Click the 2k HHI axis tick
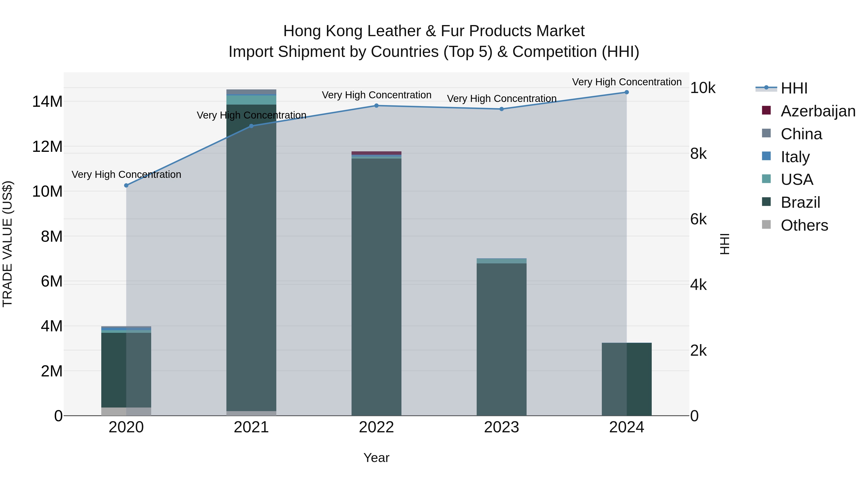The image size is (868, 488). coord(698,351)
